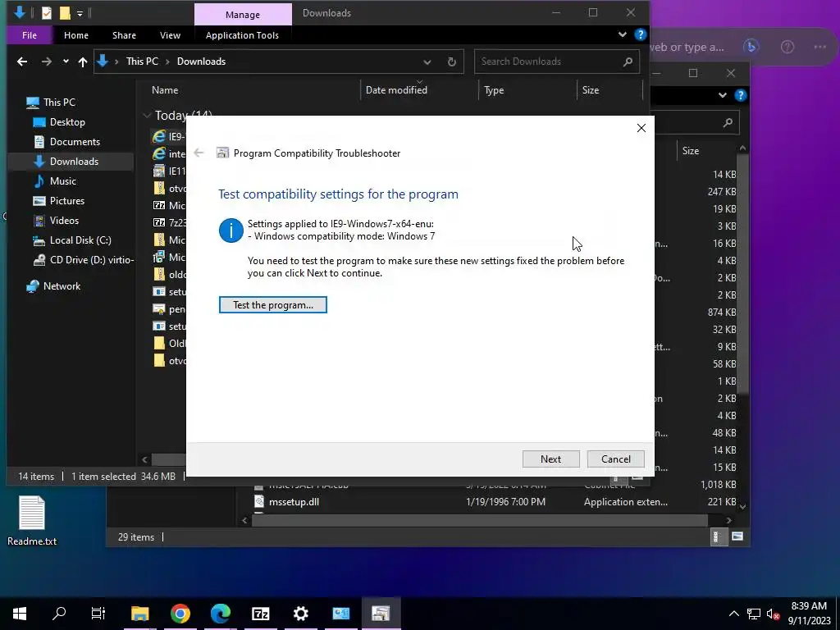
Task: Switch to the Share ribbon tab
Action: 125,35
